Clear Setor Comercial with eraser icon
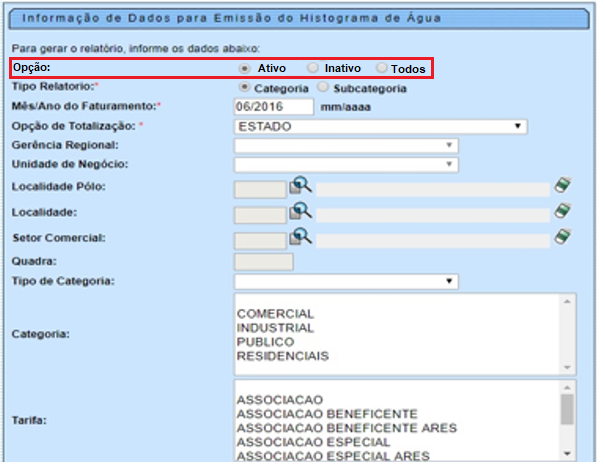 click(x=565, y=237)
